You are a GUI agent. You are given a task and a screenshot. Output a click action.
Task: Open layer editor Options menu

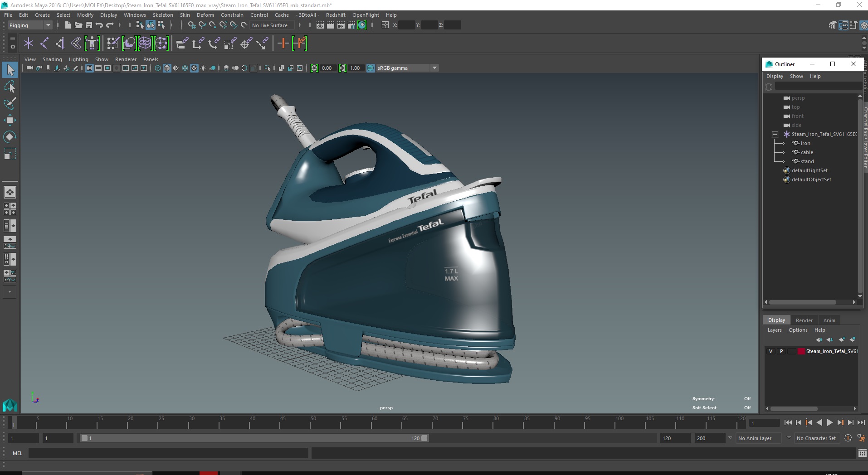pos(798,330)
